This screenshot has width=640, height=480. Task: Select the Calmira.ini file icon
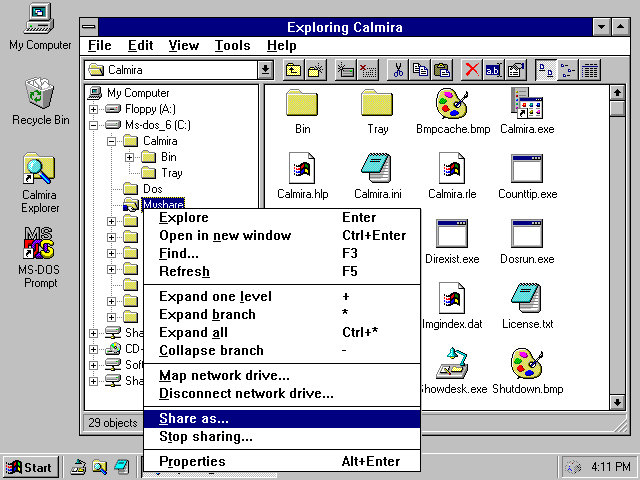click(x=377, y=168)
